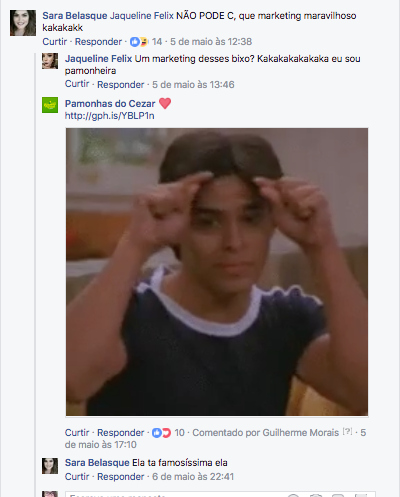
Task: Open Sara Belasque's avatar on 'Ela ta famosíssima' reply
Action: point(50,466)
